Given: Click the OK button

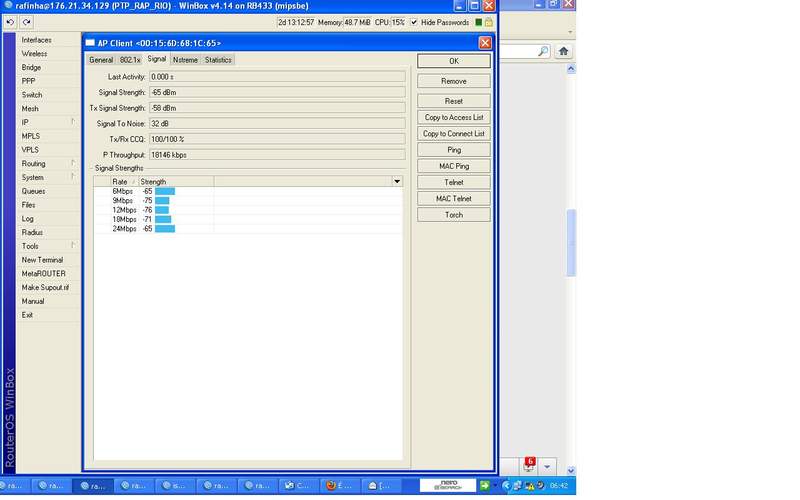Looking at the screenshot, I should 454,61.
